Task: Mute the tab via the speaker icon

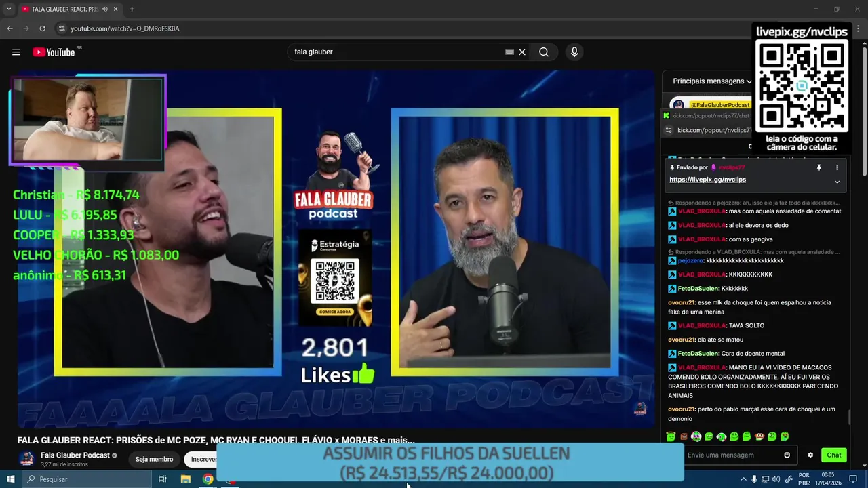Action: pyautogui.click(x=105, y=9)
